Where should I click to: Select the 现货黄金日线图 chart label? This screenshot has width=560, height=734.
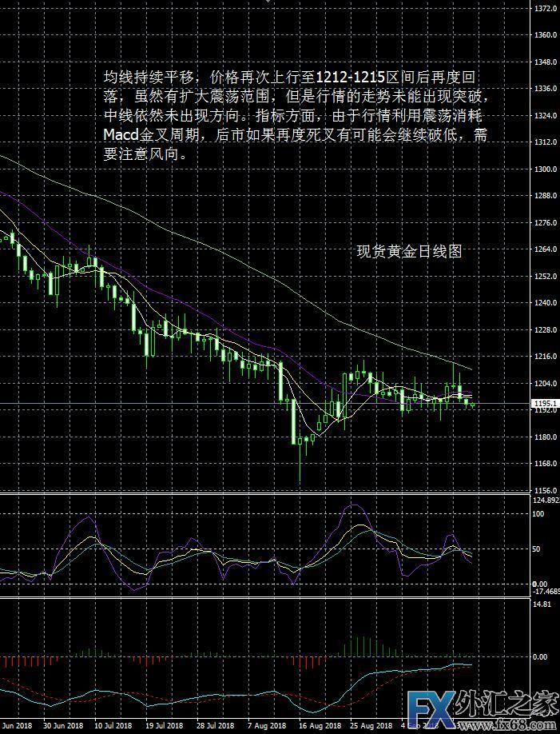tap(409, 251)
